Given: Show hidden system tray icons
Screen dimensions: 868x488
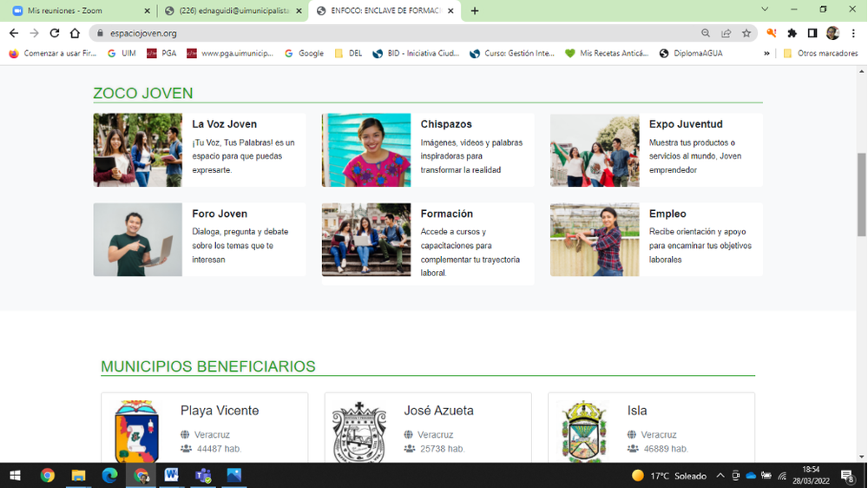Looking at the screenshot, I should 720,476.
